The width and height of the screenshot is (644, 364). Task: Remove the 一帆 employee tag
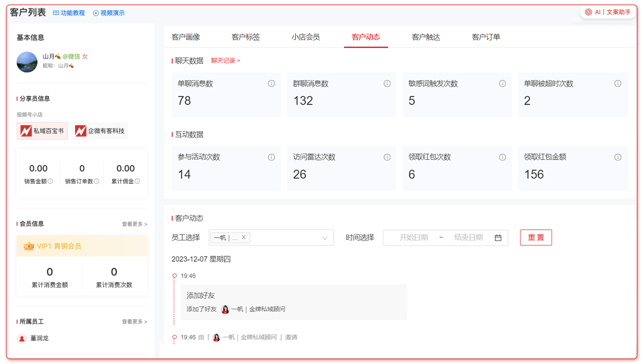tap(243, 237)
